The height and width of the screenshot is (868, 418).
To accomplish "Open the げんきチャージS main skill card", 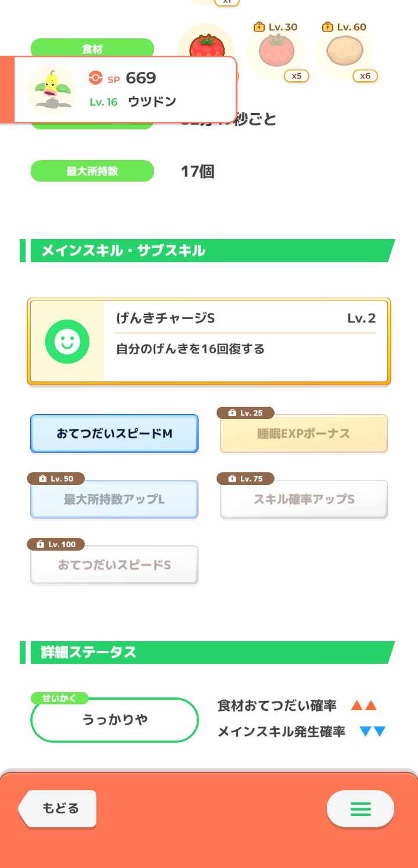I will point(209,342).
